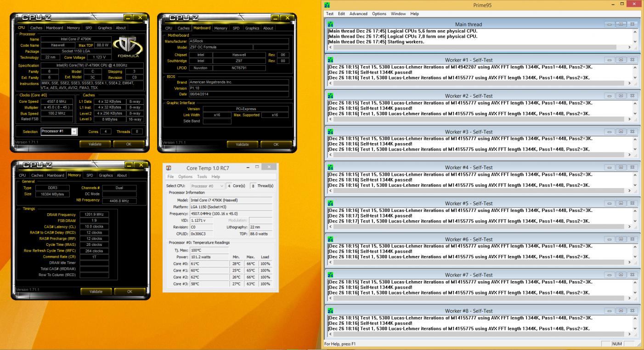Open the Advanced menu in Prime95

(x=358, y=14)
